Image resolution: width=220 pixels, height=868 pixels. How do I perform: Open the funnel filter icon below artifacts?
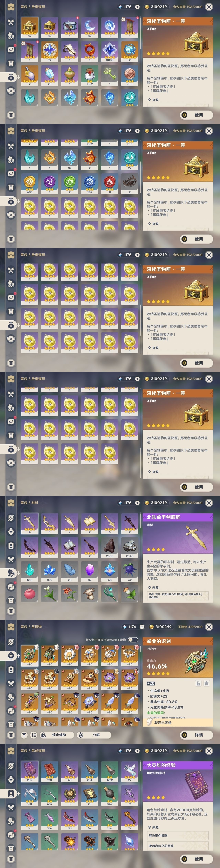pyautogui.click(x=24, y=735)
